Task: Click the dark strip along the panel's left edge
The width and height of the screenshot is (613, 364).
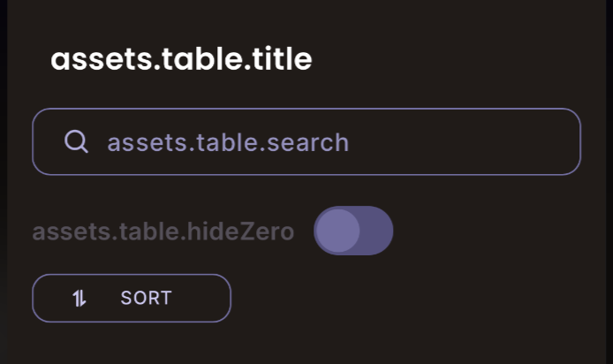Action: pyautogui.click(x=4, y=182)
